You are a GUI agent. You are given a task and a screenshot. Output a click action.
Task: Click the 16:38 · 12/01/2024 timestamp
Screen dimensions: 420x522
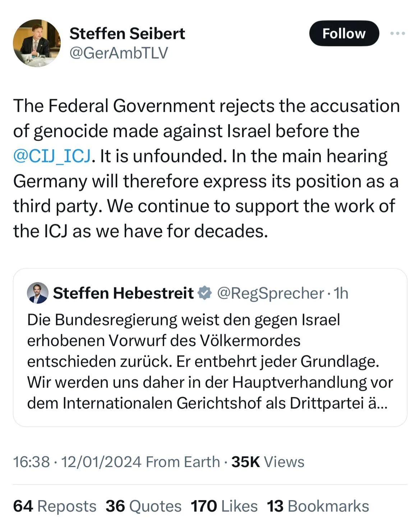click(x=77, y=462)
